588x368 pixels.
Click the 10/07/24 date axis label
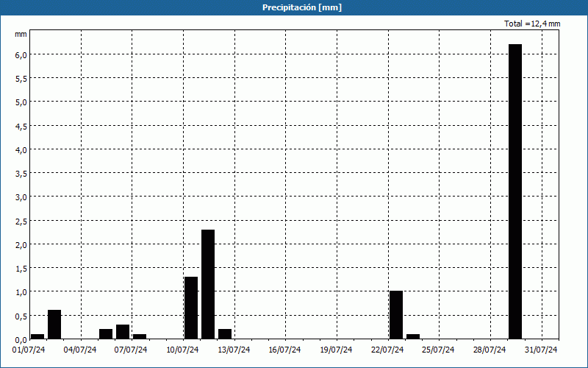tap(182, 350)
